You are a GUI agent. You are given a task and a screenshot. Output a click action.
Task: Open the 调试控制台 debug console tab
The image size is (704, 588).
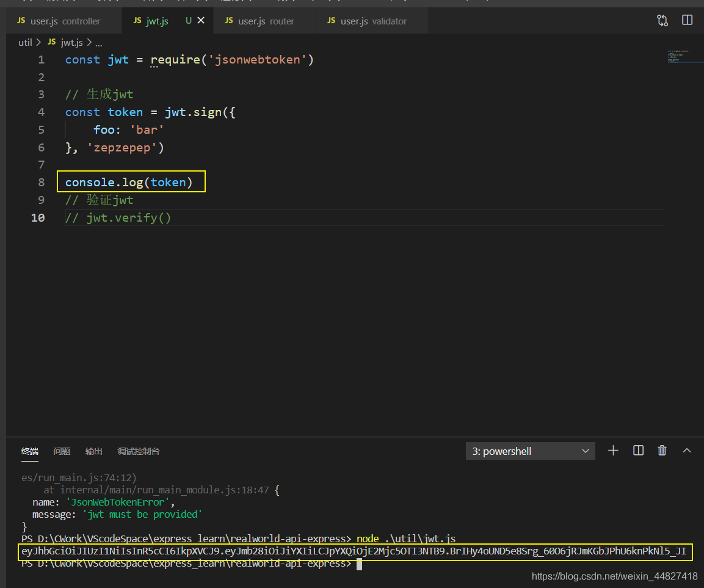pyautogui.click(x=138, y=451)
